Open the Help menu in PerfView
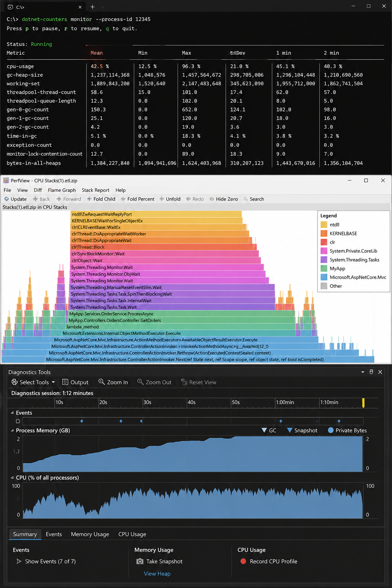The image size is (392, 588). point(121,190)
